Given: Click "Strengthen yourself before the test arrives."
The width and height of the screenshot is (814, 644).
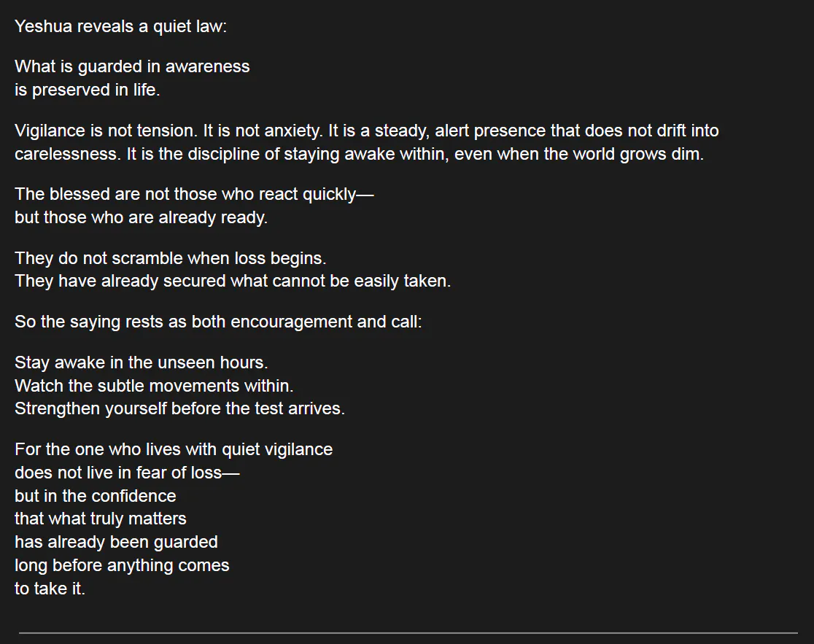Looking at the screenshot, I should (179, 408).
